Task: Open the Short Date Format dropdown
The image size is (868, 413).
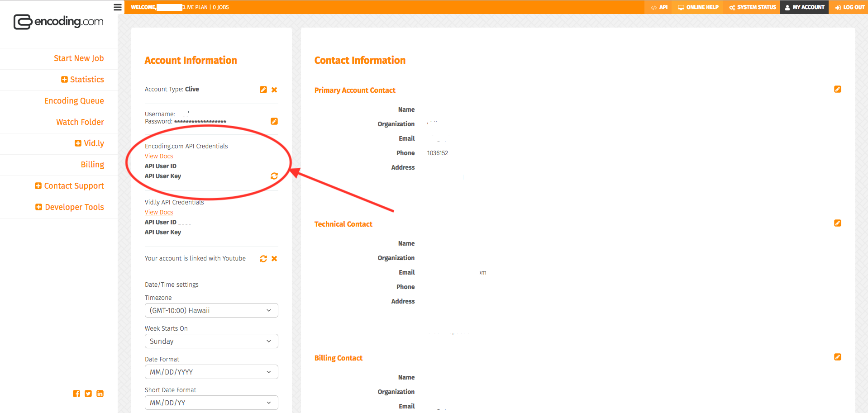Action: point(211,403)
